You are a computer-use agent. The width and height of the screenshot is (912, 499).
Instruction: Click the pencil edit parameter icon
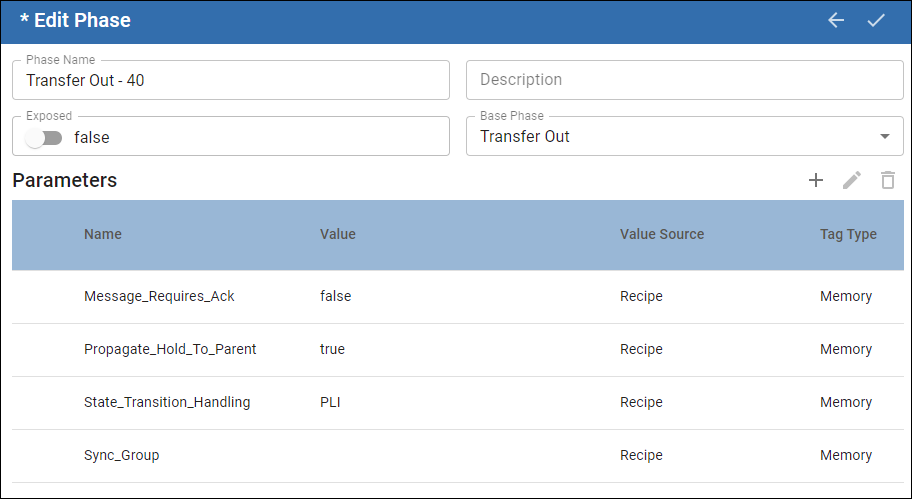click(x=852, y=180)
